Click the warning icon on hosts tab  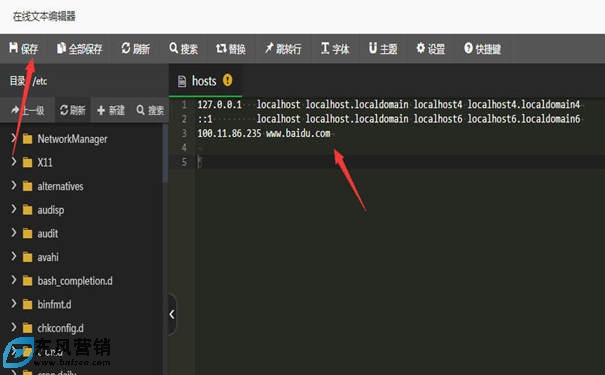coord(228,80)
